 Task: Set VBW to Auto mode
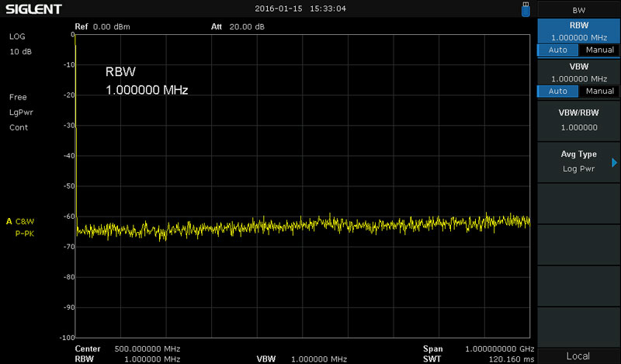pyautogui.click(x=558, y=91)
